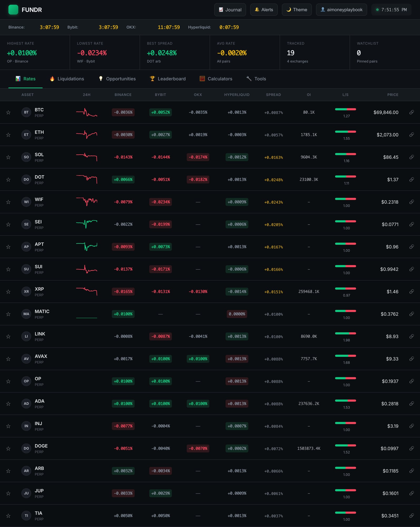Open the BTC 24H sparkline chart
The height and width of the screenshot is (527, 420).
pos(87,112)
